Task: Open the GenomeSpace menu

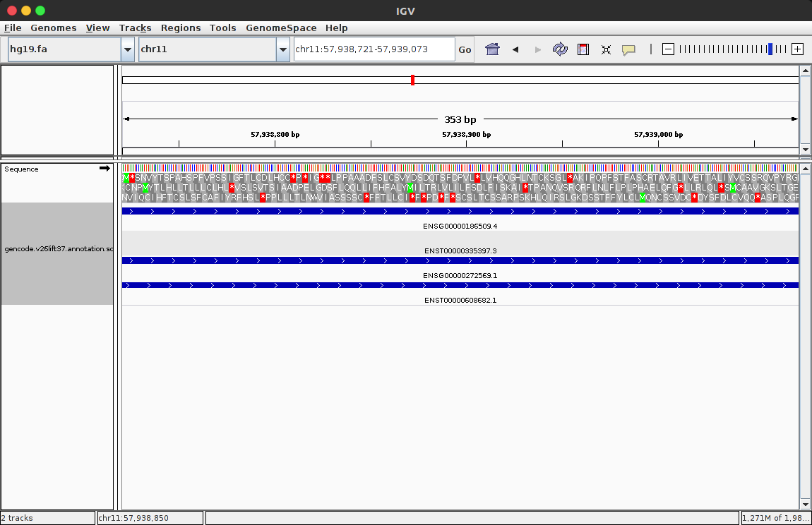Action: tap(281, 28)
